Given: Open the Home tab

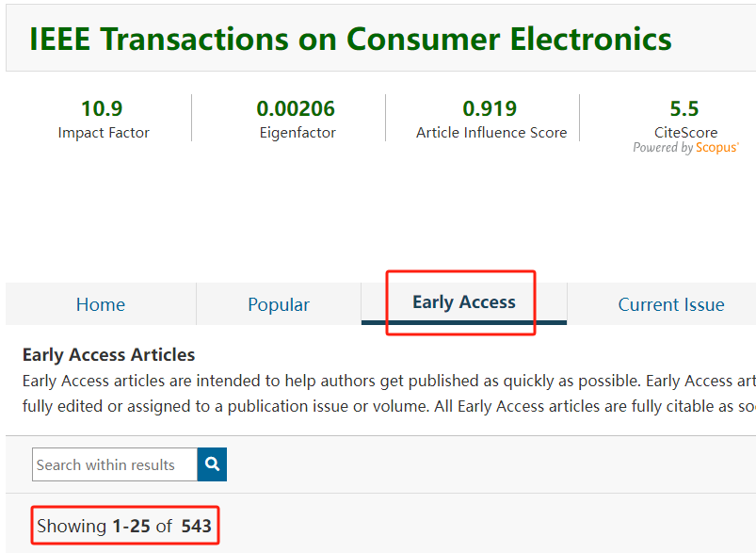Looking at the screenshot, I should click(x=101, y=304).
